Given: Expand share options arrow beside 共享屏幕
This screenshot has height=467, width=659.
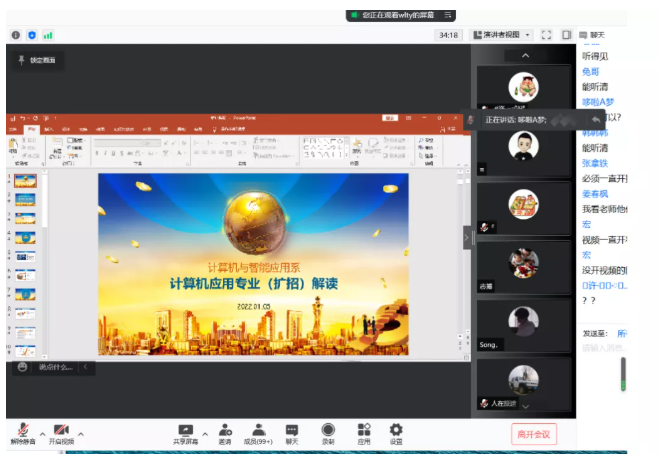Looking at the screenshot, I should click(205, 434).
